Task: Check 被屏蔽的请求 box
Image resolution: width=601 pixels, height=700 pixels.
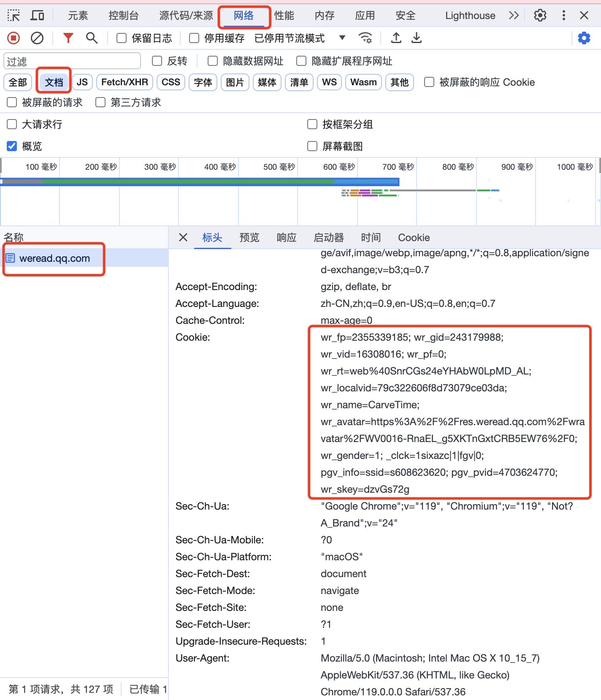Action: point(12,102)
